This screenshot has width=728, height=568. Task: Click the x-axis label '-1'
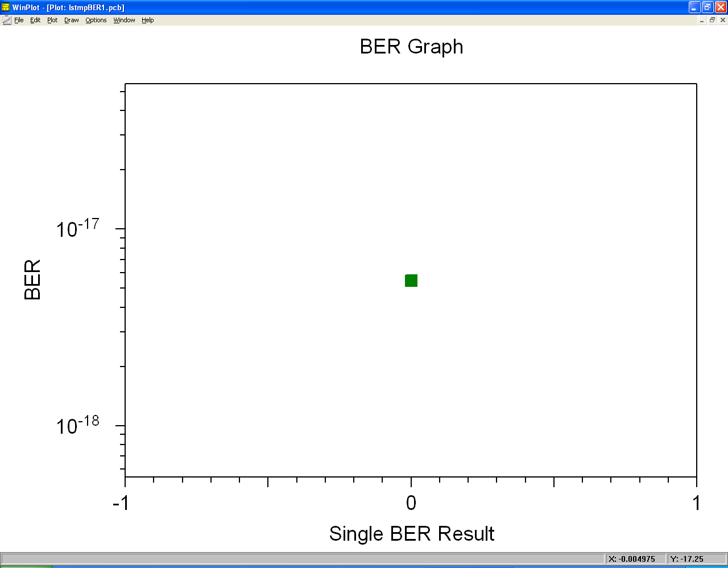tap(121, 503)
